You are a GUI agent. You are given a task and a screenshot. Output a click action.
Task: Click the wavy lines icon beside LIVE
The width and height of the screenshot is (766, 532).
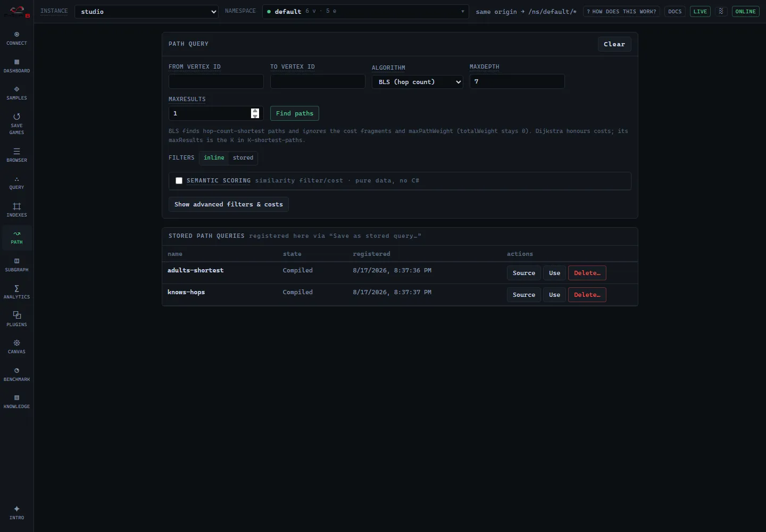(721, 11)
